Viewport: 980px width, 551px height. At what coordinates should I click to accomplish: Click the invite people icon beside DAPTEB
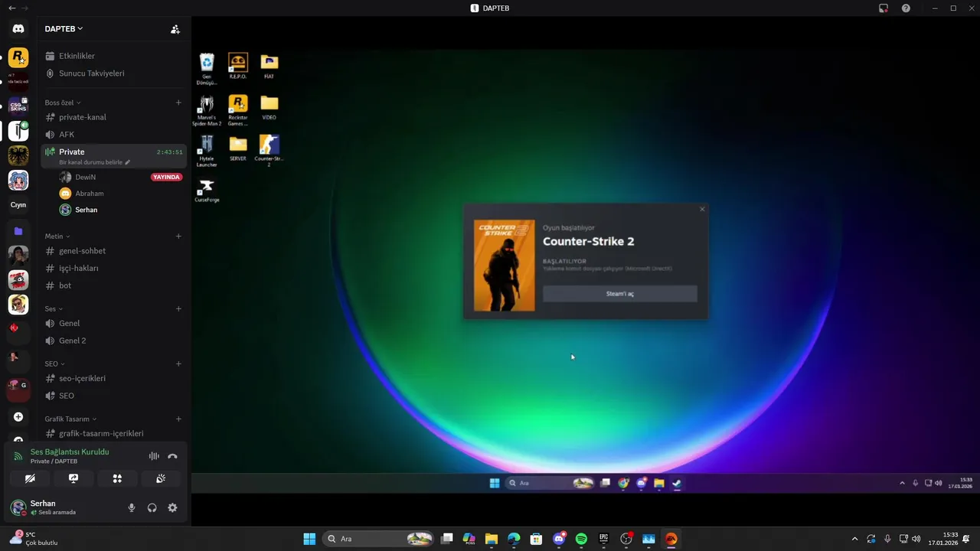pos(175,29)
